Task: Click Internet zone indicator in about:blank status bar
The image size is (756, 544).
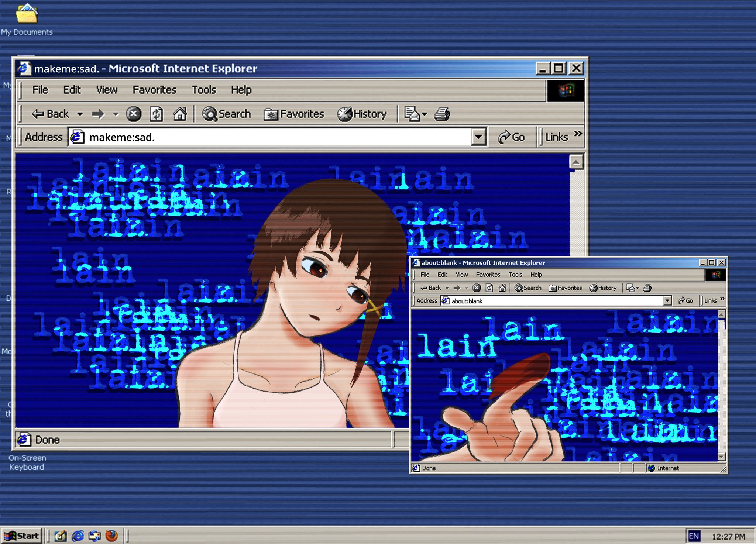Action: (x=663, y=468)
